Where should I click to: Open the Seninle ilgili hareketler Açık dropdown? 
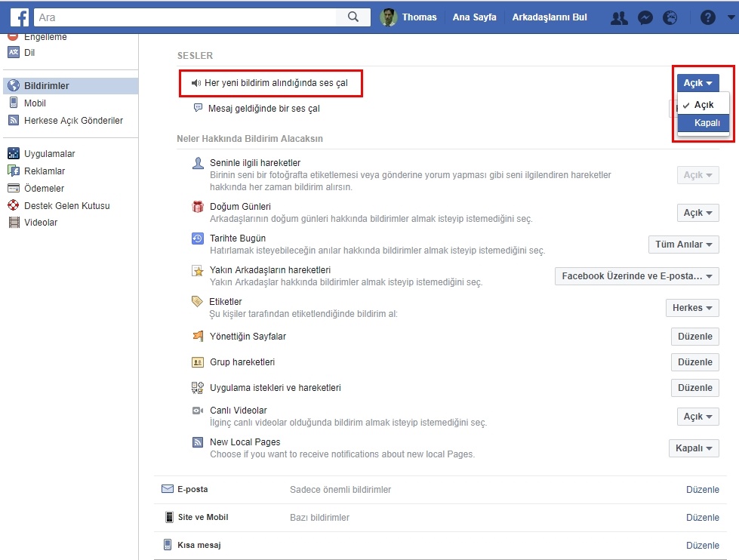pos(698,175)
